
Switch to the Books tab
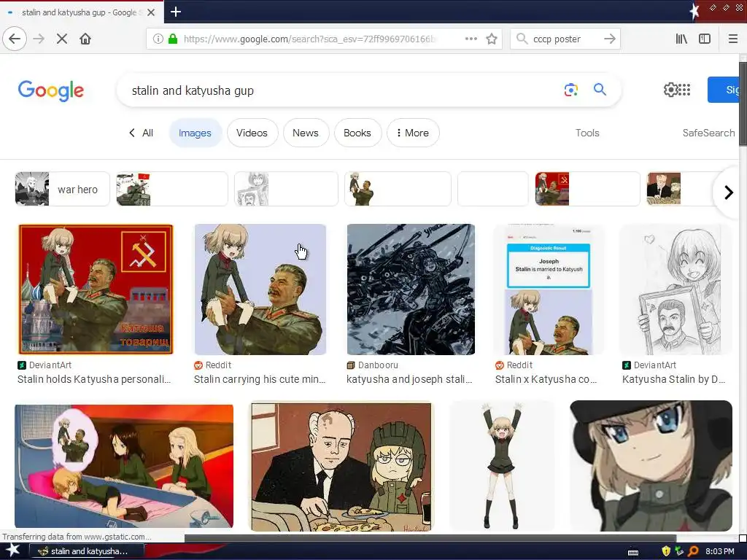357,133
